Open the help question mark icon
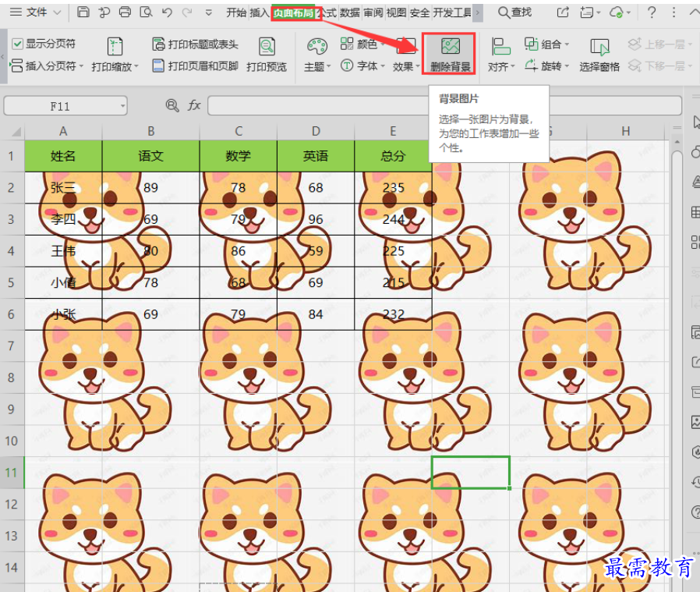700x592 pixels. 652,12
